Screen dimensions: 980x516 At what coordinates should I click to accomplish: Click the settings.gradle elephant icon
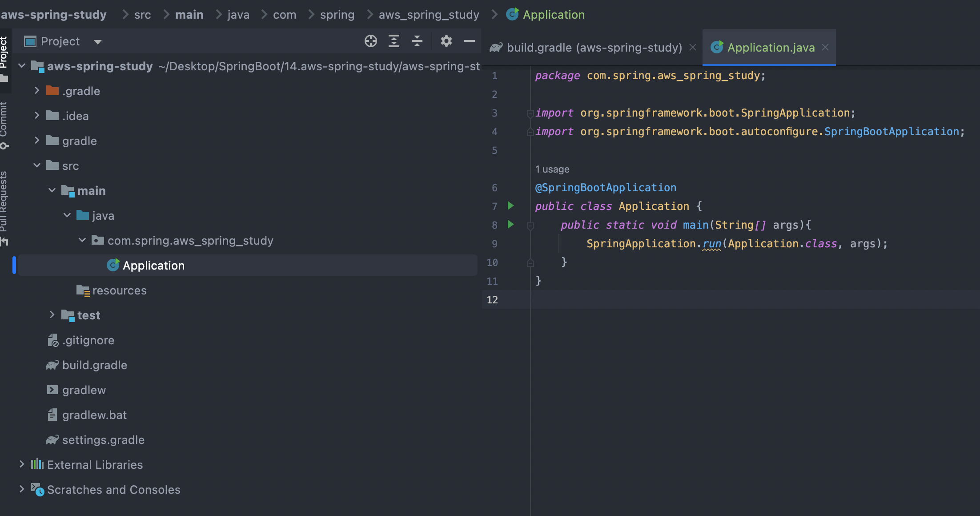coord(52,440)
